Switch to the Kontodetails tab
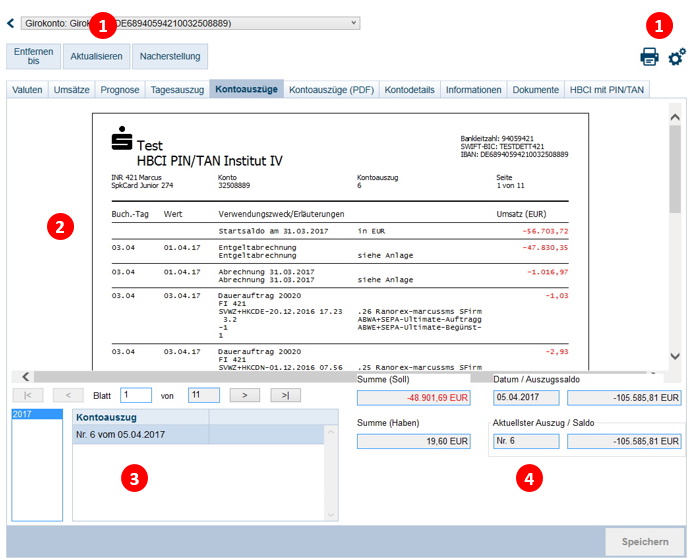 (410, 90)
